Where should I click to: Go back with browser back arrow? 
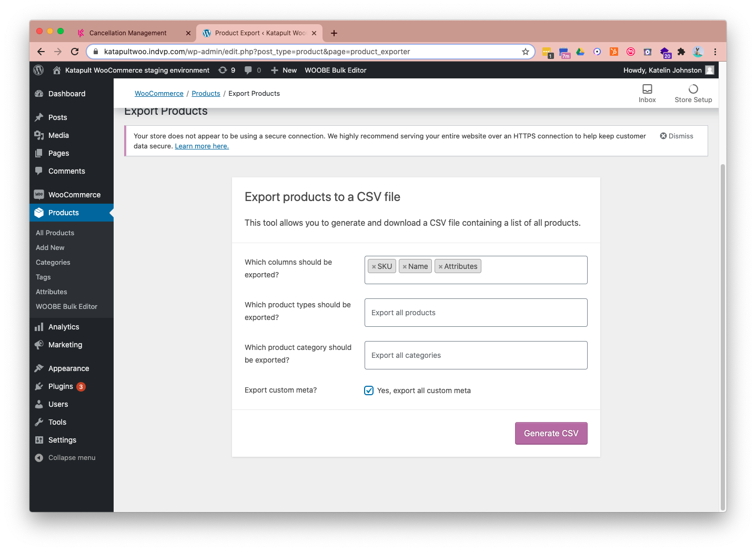tap(41, 52)
